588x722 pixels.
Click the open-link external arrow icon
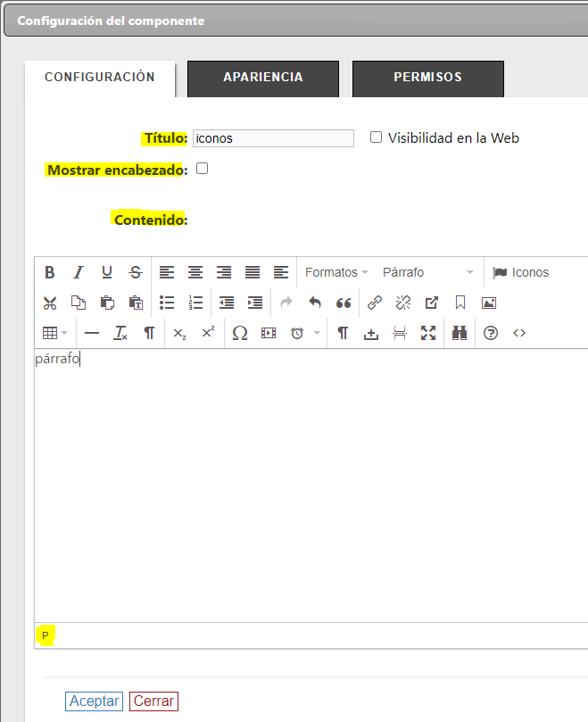(x=432, y=303)
